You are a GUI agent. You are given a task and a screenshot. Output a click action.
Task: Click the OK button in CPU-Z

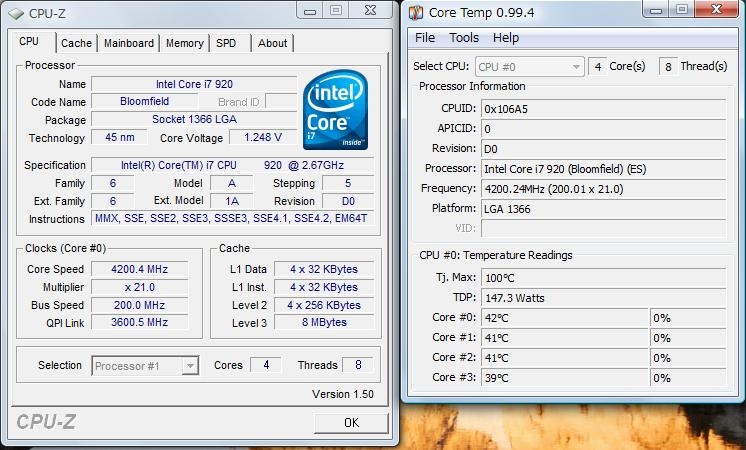click(351, 422)
